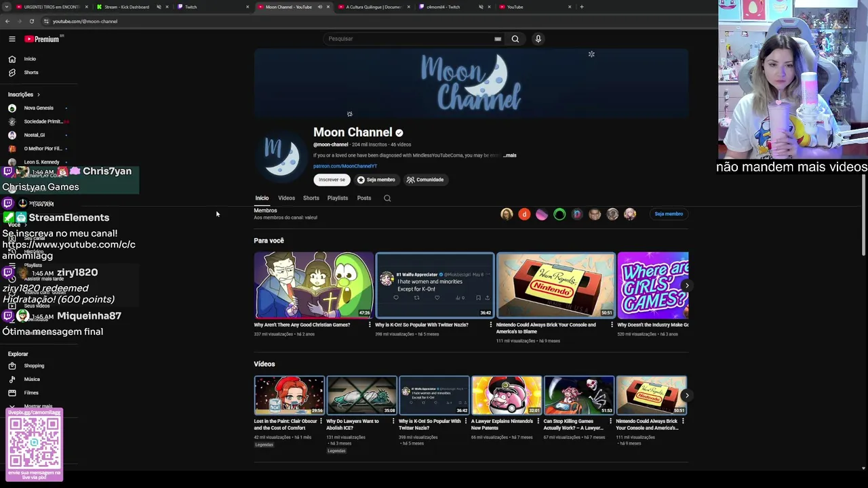This screenshot has height=488, width=868.
Task: Open the patreon.com/MoonChannelYT link
Action: pos(345,166)
